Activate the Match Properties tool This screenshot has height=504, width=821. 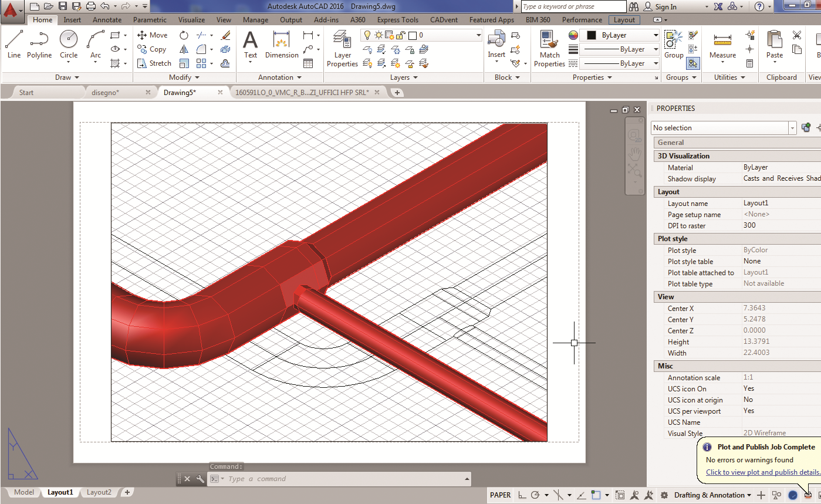click(x=549, y=49)
